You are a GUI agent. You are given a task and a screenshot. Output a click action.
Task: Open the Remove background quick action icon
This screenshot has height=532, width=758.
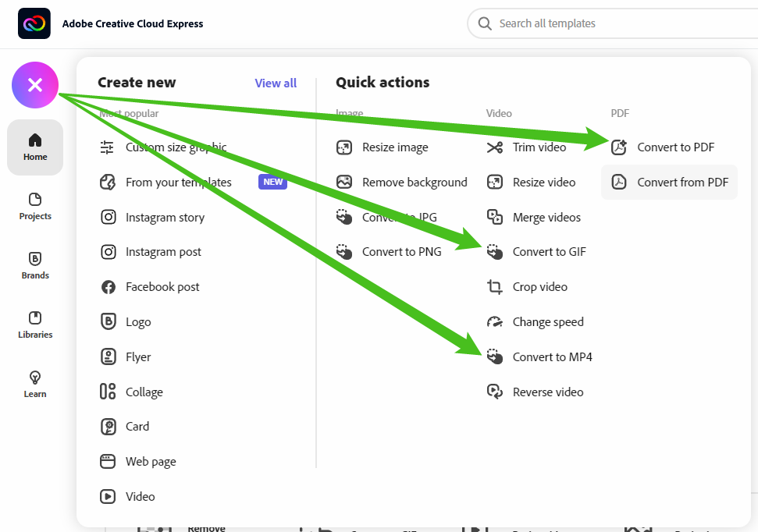[x=343, y=182]
